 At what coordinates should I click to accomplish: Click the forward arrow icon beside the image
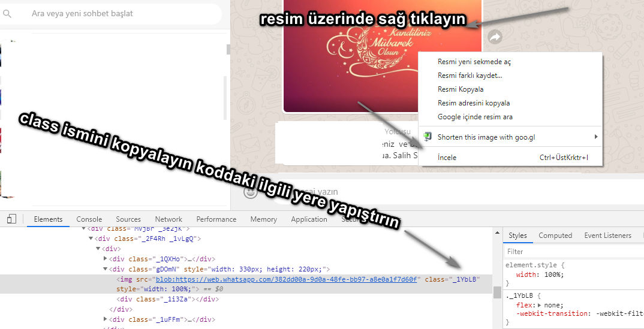click(495, 37)
